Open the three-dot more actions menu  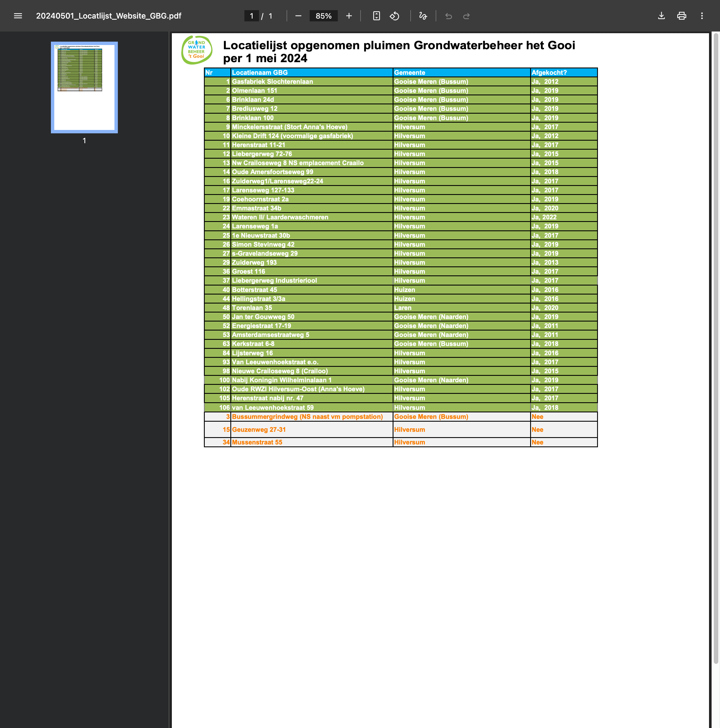click(x=701, y=16)
